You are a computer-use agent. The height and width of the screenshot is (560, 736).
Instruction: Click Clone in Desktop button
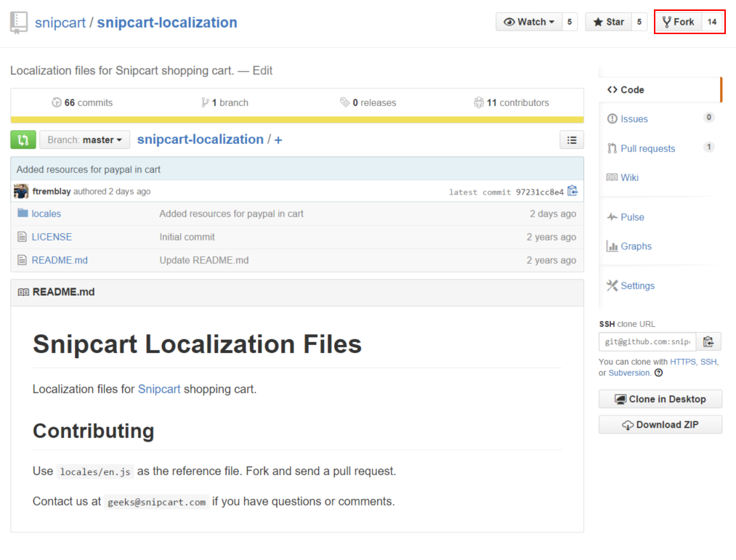tap(660, 399)
